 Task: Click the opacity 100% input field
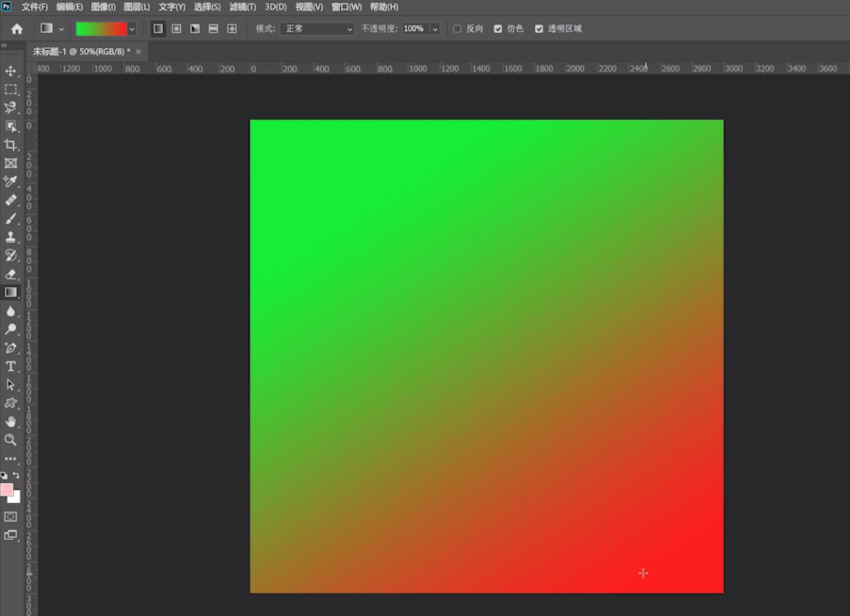tap(414, 29)
